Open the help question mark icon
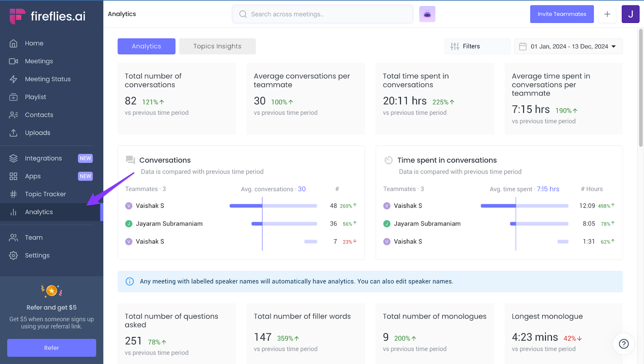The height and width of the screenshot is (364, 644). click(623, 343)
